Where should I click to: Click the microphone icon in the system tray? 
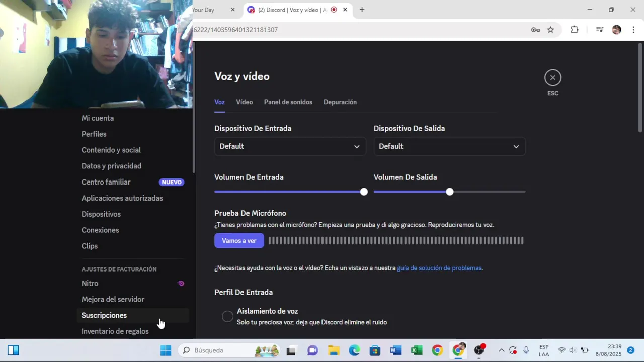[526, 350]
